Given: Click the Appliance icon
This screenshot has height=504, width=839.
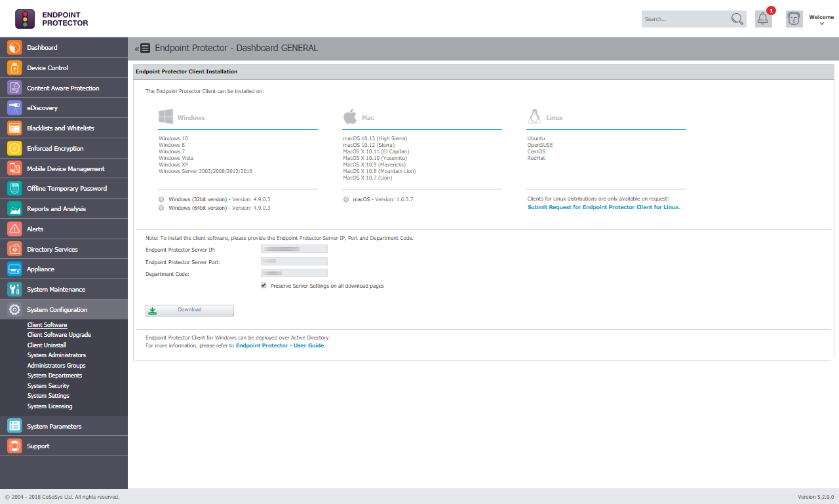Looking at the screenshot, I should tap(14, 269).
